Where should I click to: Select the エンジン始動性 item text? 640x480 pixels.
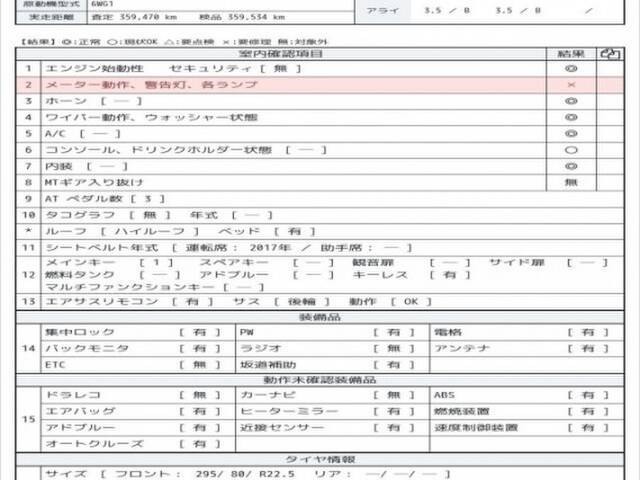pos(94,69)
